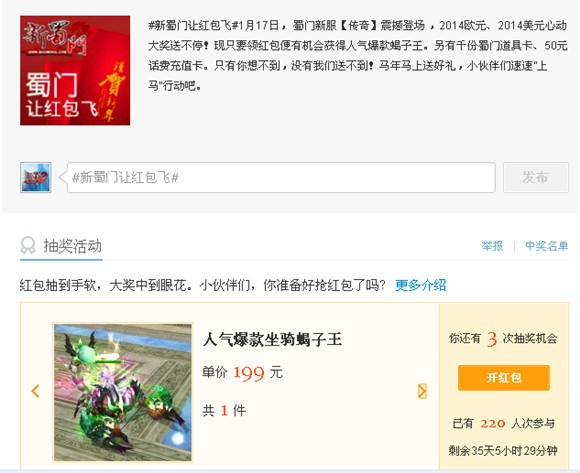Click the remaining draw chances number 3
This screenshot has height=473, width=580.
tap(492, 338)
